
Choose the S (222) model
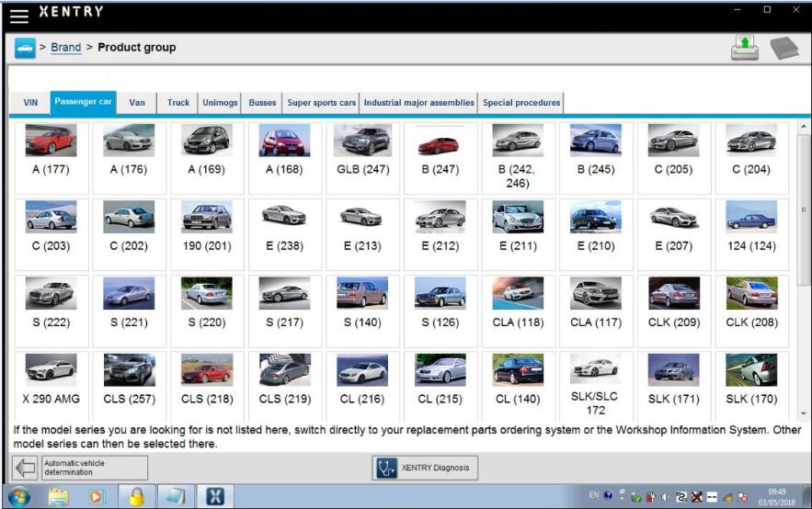(51, 311)
